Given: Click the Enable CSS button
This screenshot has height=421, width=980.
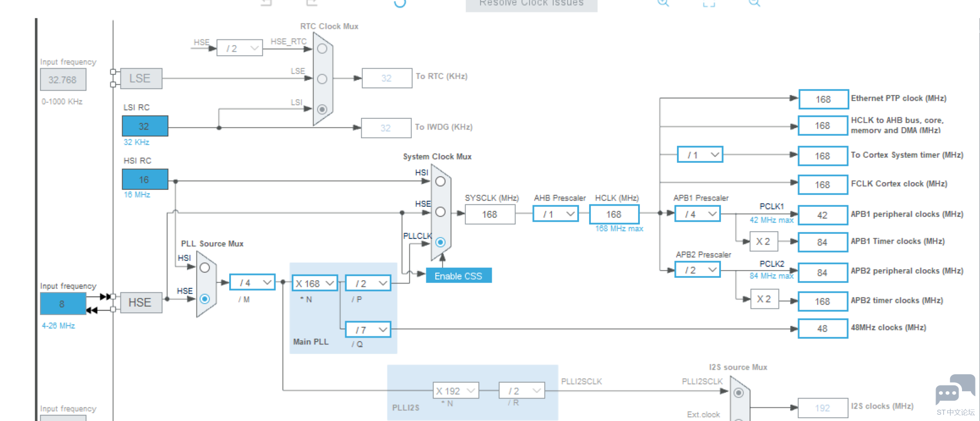Looking at the screenshot, I should pyautogui.click(x=458, y=276).
